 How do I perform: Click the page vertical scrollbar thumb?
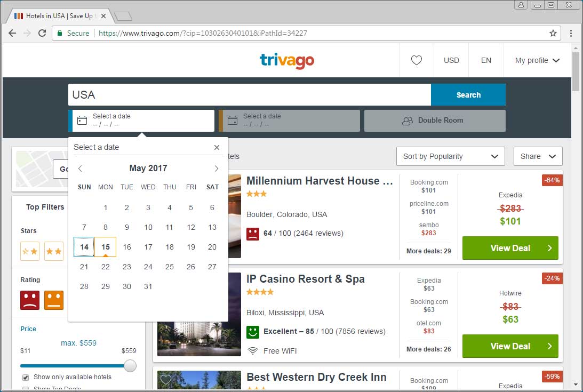point(576,71)
